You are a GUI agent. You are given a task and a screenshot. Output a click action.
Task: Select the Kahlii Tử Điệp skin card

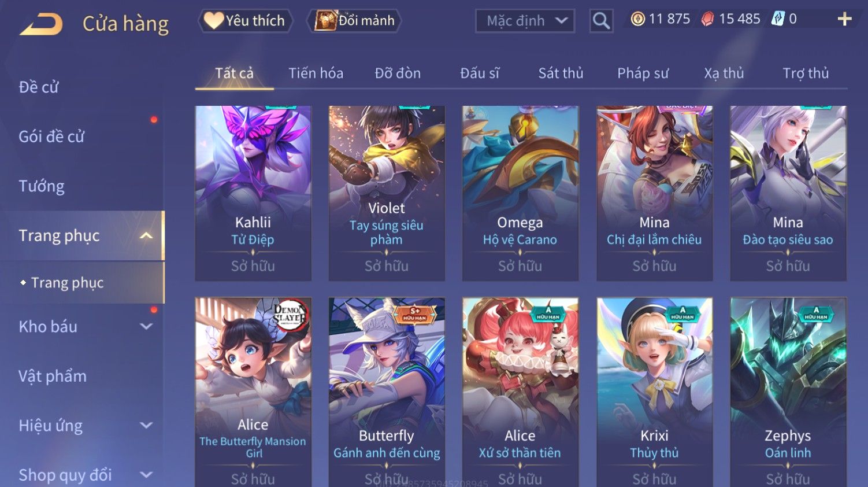click(253, 193)
